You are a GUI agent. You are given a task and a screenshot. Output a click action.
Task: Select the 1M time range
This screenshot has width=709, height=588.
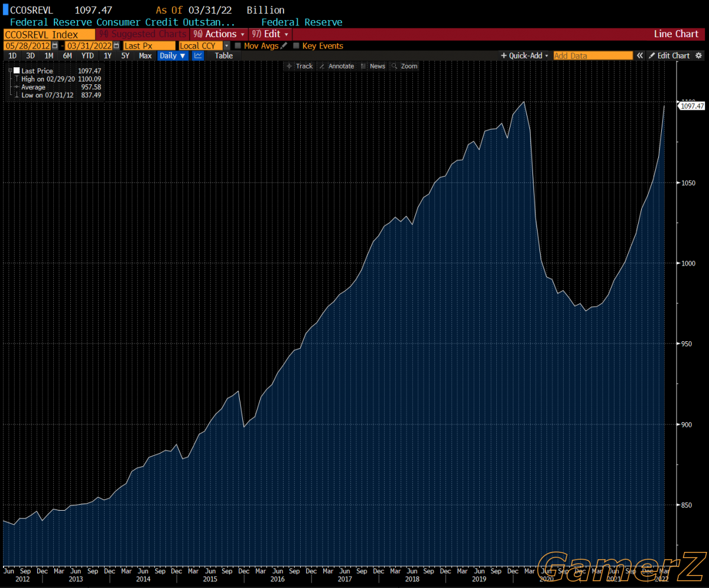point(49,55)
